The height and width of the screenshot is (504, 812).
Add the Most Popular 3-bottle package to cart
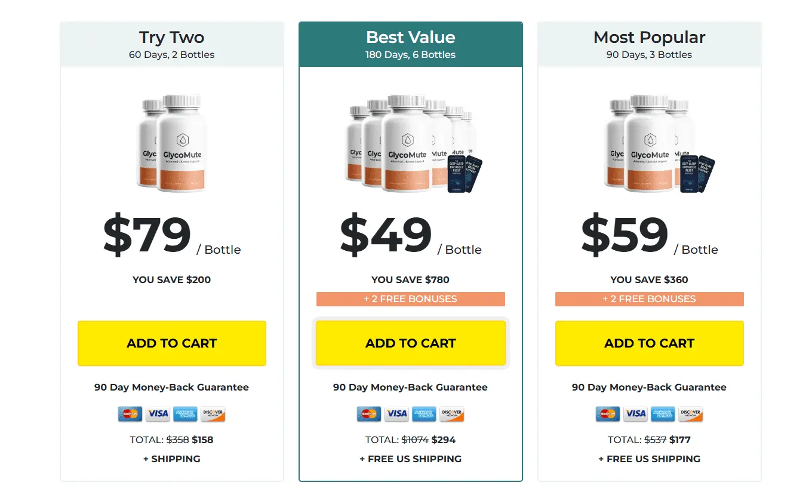pos(650,343)
